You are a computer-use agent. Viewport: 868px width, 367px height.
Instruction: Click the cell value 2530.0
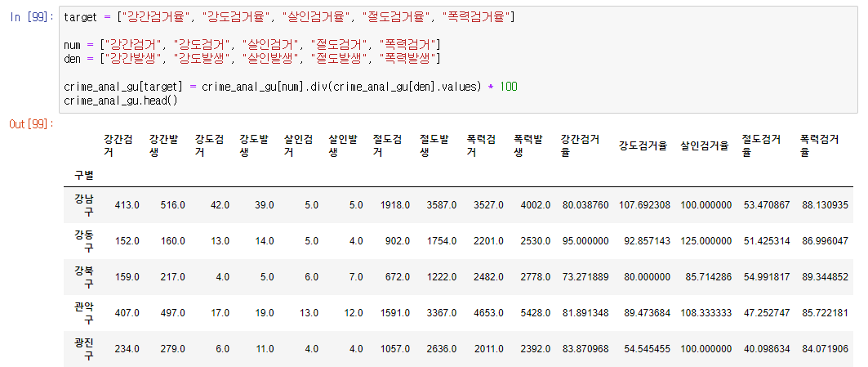pos(535,241)
